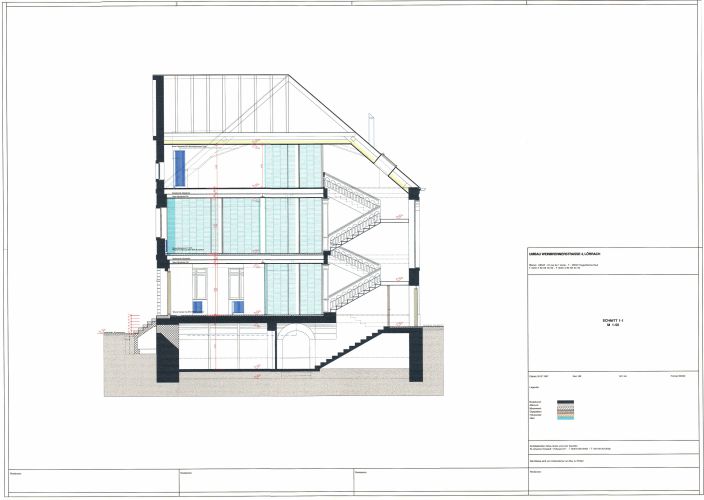Click the "SCHNITT 1-1" drawing title
704x500 pixels.
(613, 320)
